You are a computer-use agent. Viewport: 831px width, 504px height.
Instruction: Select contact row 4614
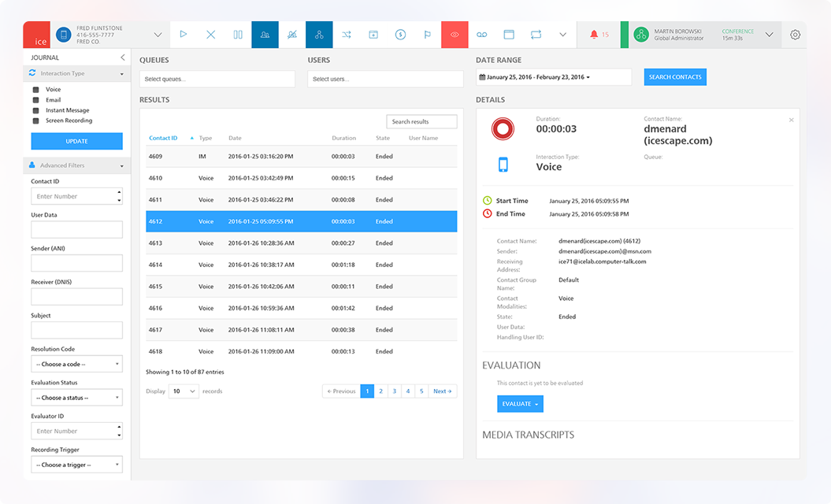tap(302, 265)
